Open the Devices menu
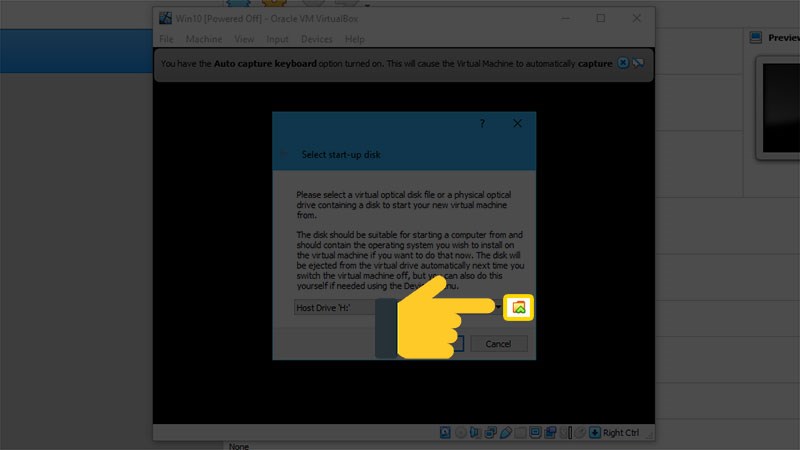The image size is (800, 450). (x=316, y=39)
